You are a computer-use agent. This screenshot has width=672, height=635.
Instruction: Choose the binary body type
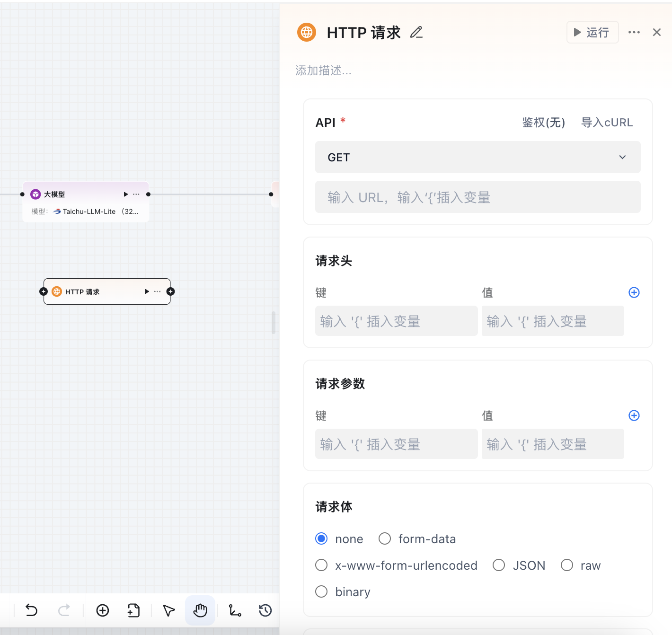coord(321,592)
